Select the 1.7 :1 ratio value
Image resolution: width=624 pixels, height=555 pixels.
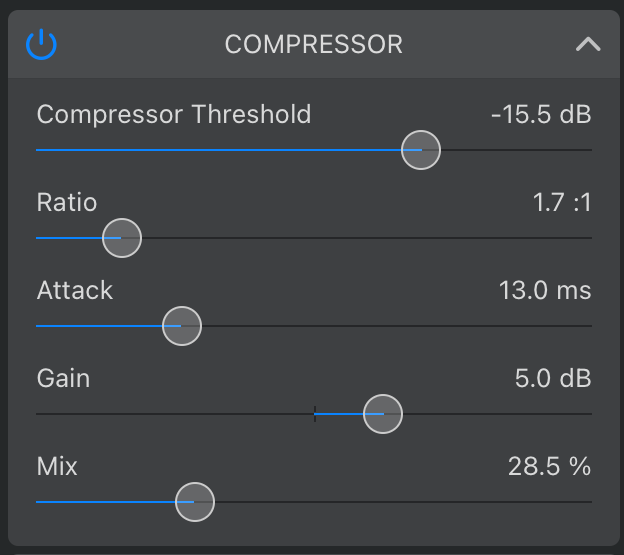562,203
